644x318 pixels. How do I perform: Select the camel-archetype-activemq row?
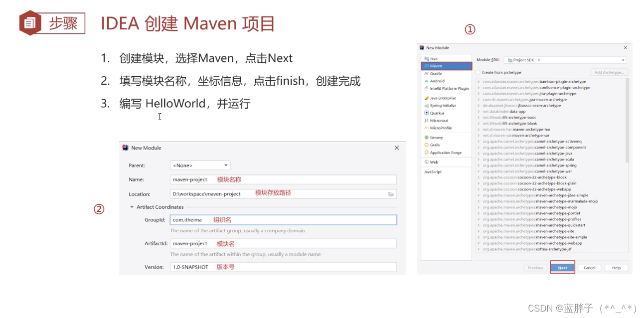551,142
